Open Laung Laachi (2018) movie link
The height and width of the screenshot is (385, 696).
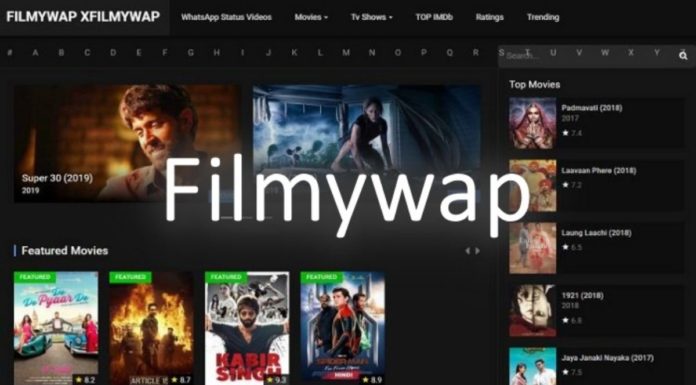[596, 233]
